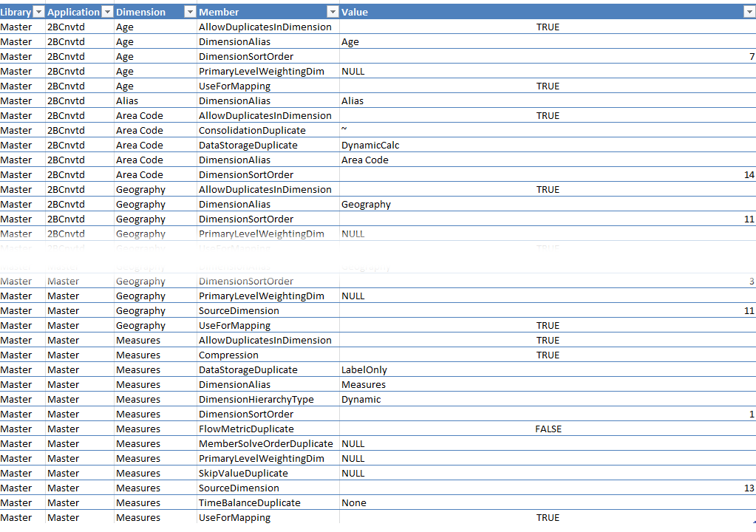The width and height of the screenshot is (756, 532).
Task: Select TRUE value for Measures Compression
Action: [x=548, y=355]
